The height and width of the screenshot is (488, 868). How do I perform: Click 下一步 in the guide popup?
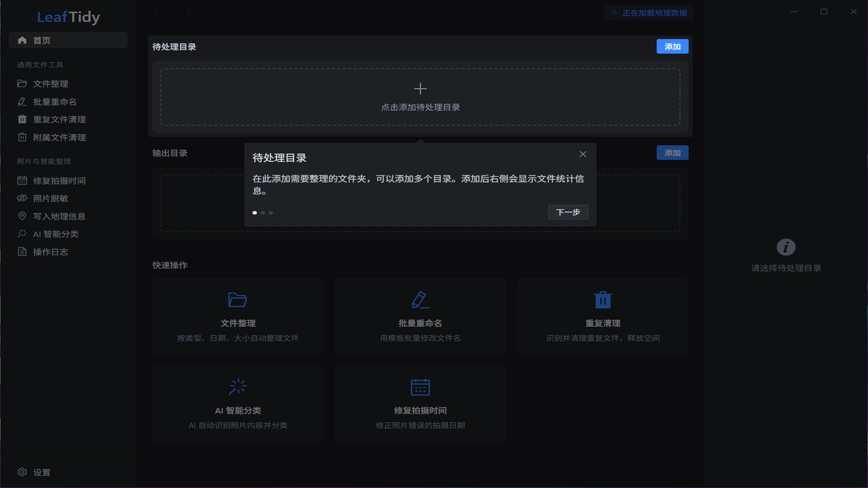tap(568, 212)
